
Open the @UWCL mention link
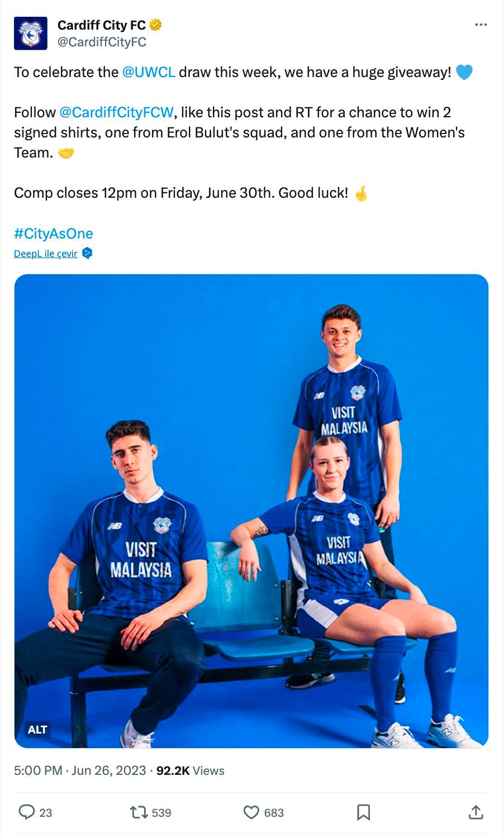pyautogui.click(x=149, y=72)
